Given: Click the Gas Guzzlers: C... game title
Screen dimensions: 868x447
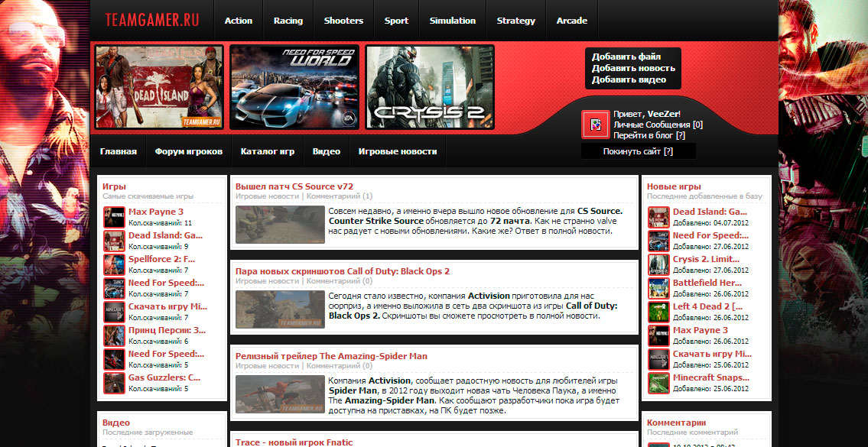Looking at the screenshot, I should pos(164,377).
